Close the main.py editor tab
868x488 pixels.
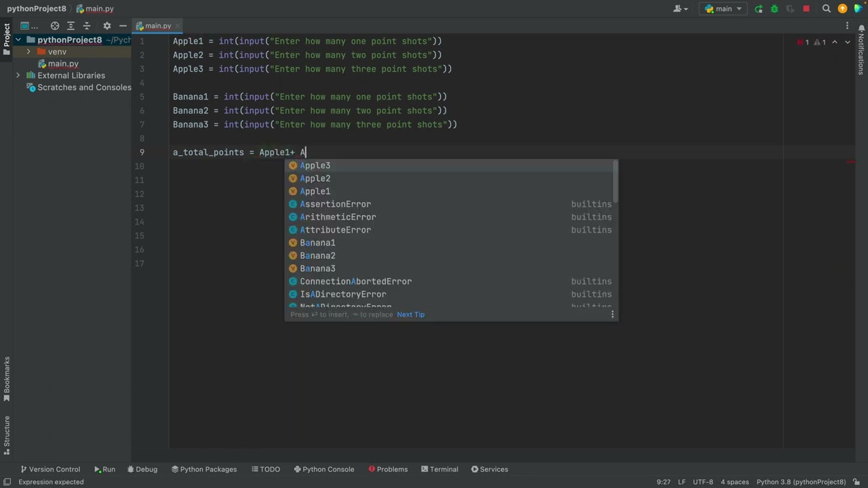pos(178,26)
